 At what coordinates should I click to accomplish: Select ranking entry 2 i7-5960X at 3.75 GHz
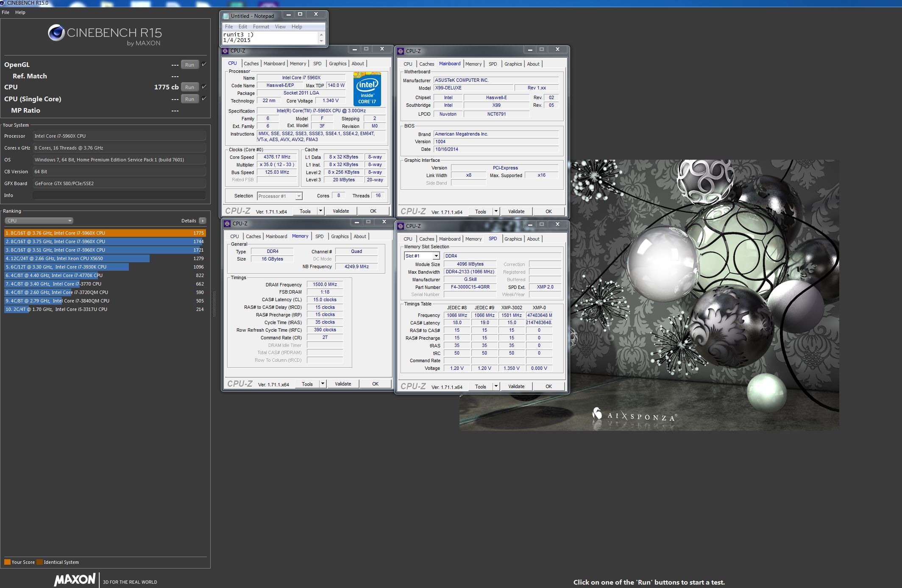105,241
